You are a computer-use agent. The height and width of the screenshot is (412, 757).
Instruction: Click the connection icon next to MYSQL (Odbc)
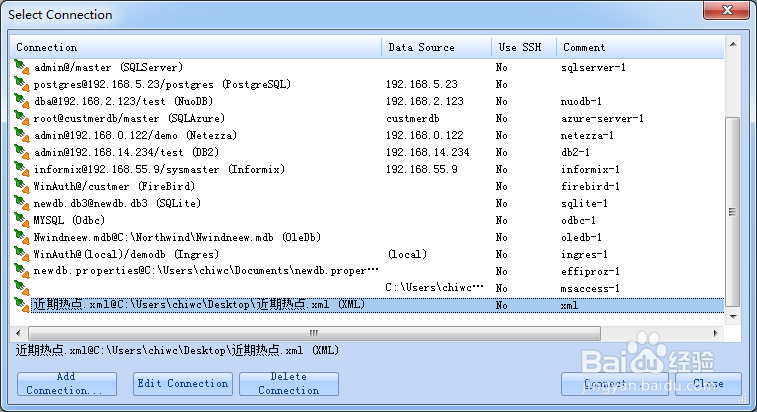[22, 220]
